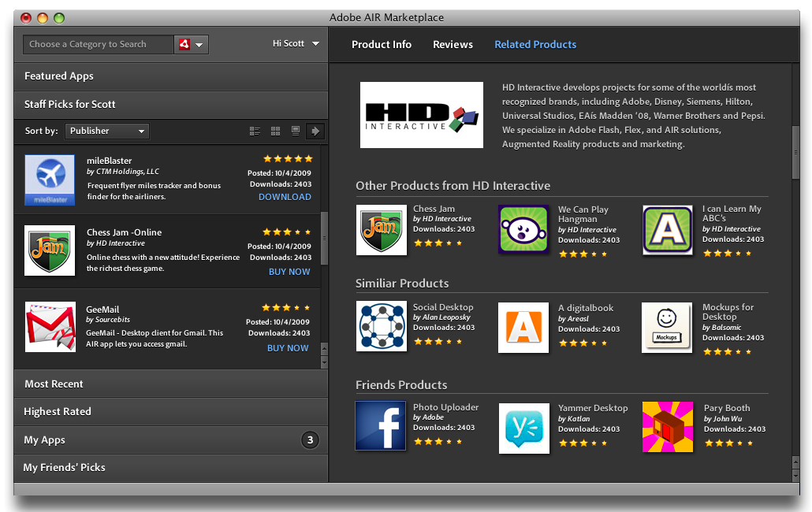Viewport: 812px width, 512px height.
Task: Open the GeeMail title link
Action: (x=102, y=310)
